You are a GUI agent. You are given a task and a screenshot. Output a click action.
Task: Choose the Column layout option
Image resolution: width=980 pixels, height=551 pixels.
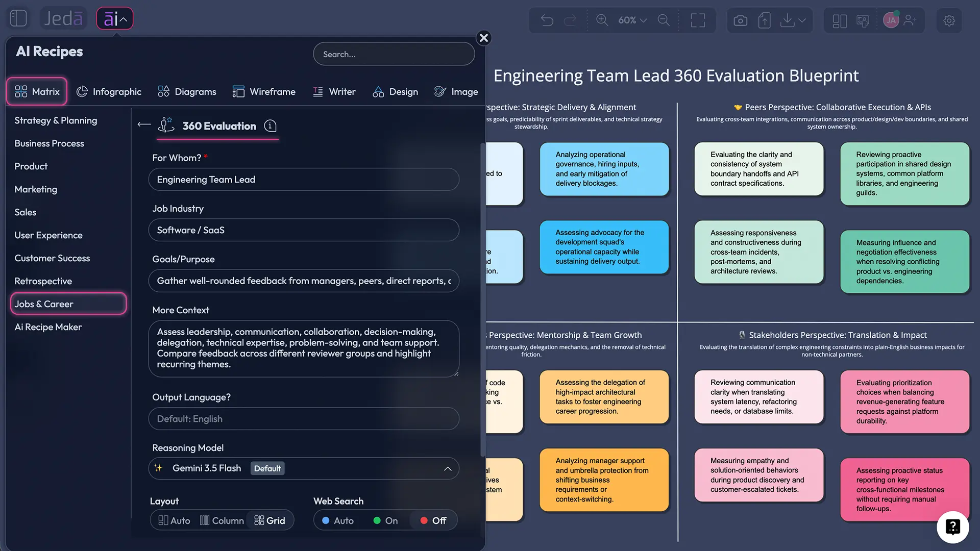click(x=222, y=520)
